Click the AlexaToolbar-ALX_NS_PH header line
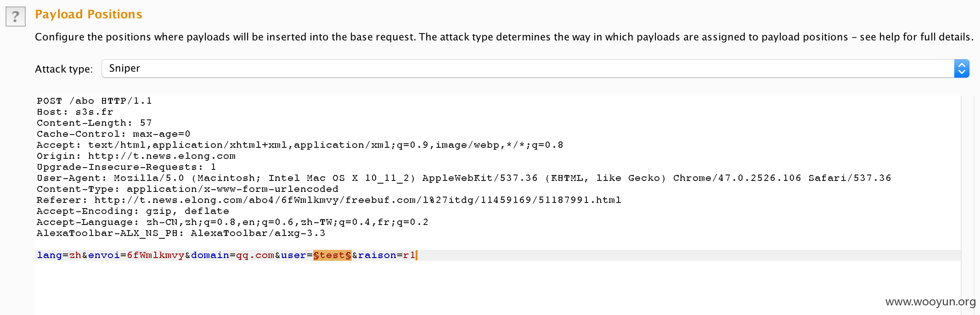Viewport: 980px width, 315px height. pyautogui.click(x=181, y=233)
